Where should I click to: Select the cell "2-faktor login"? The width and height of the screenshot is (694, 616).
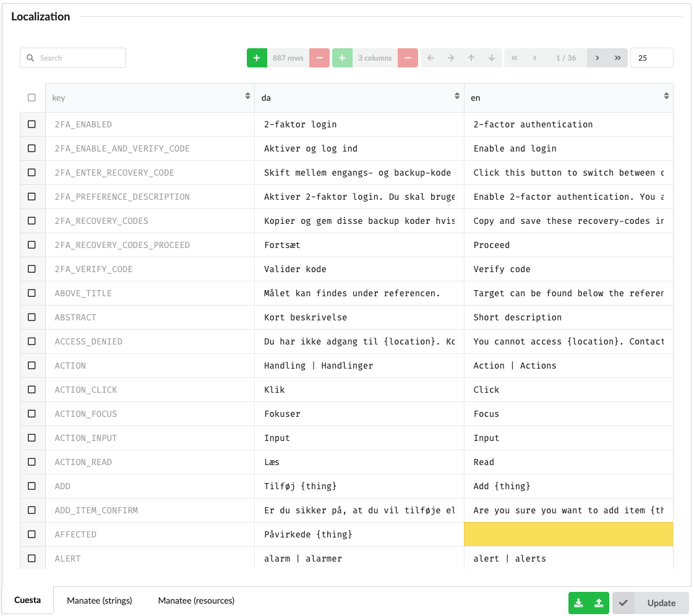(x=359, y=124)
